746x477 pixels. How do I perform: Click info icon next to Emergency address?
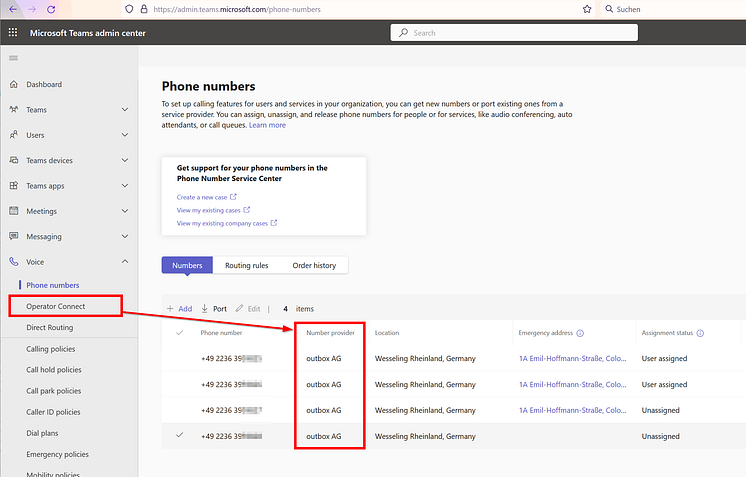580,333
